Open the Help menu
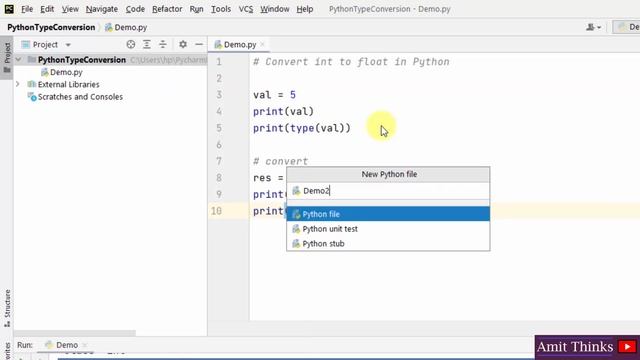 click(x=304, y=9)
